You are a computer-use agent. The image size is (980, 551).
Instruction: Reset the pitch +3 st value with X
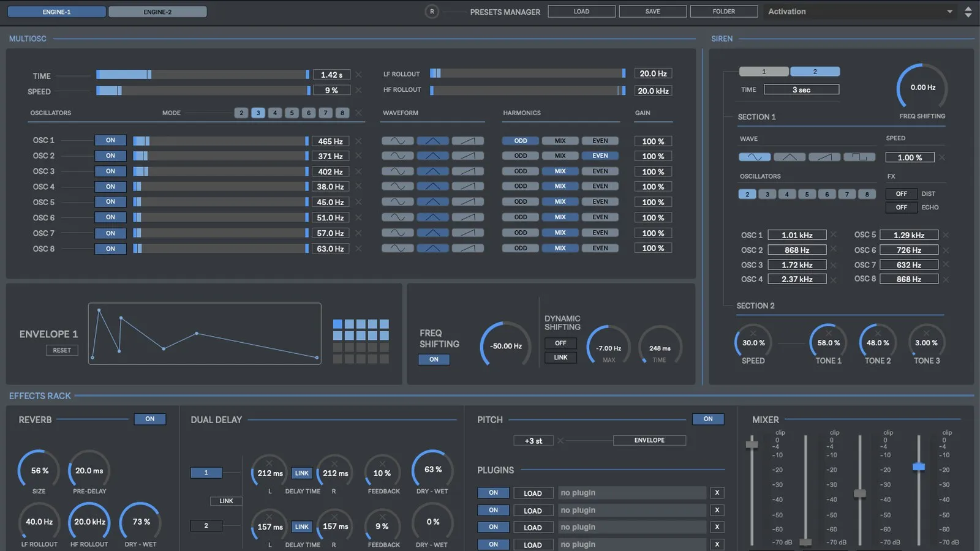click(560, 440)
